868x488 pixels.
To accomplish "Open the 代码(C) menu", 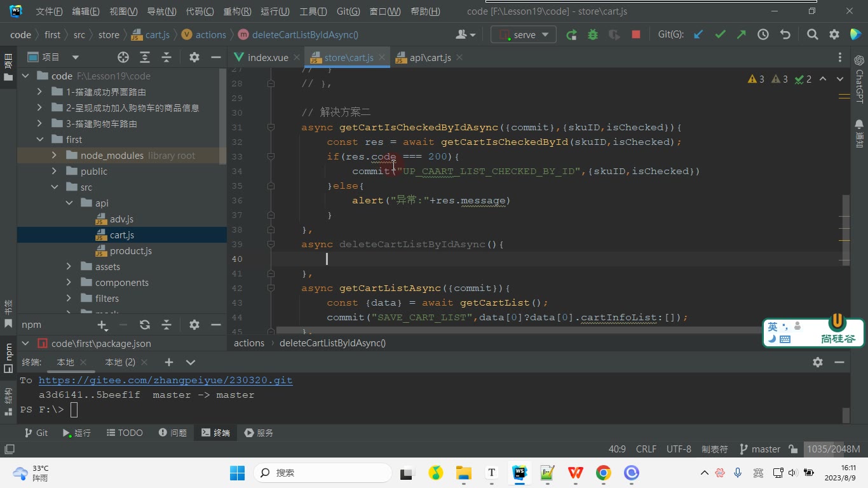I will coord(200,11).
